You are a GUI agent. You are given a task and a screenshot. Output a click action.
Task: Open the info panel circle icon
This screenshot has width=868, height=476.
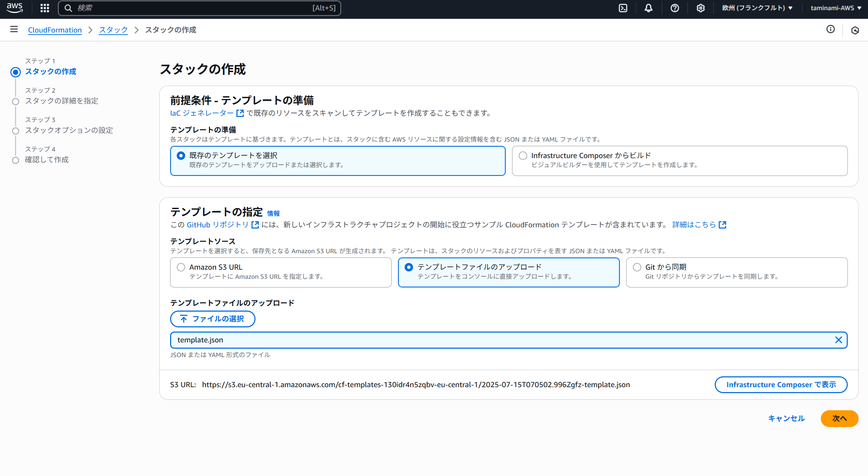pyautogui.click(x=831, y=29)
